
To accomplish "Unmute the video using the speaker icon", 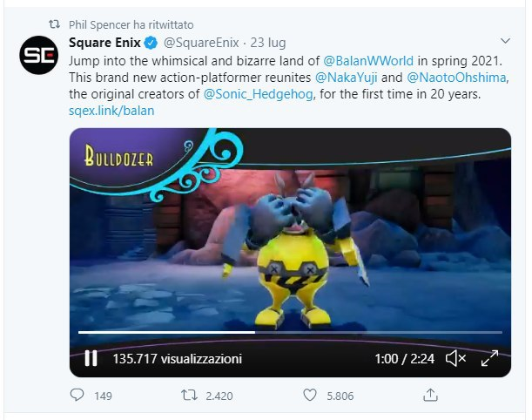I will click(455, 358).
